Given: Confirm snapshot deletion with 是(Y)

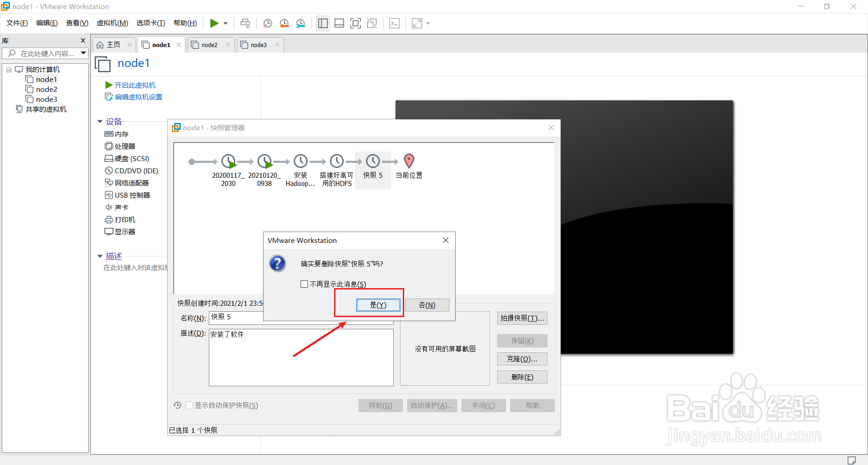Looking at the screenshot, I should 378,305.
